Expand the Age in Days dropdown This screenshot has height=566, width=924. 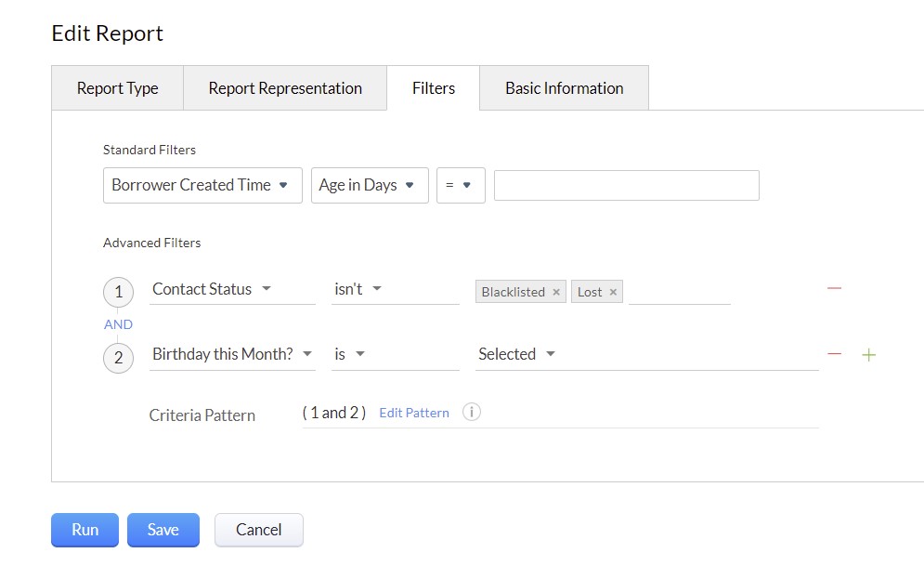369,185
